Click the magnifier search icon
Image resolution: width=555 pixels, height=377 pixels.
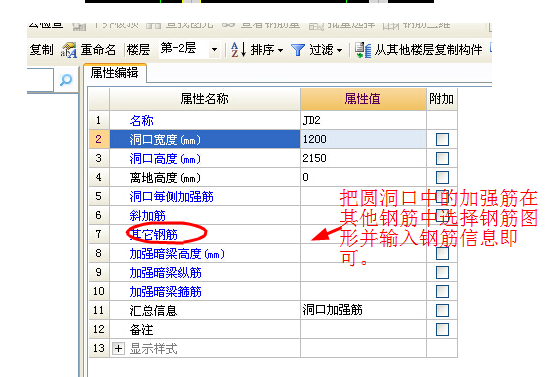[x=66, y=80]
